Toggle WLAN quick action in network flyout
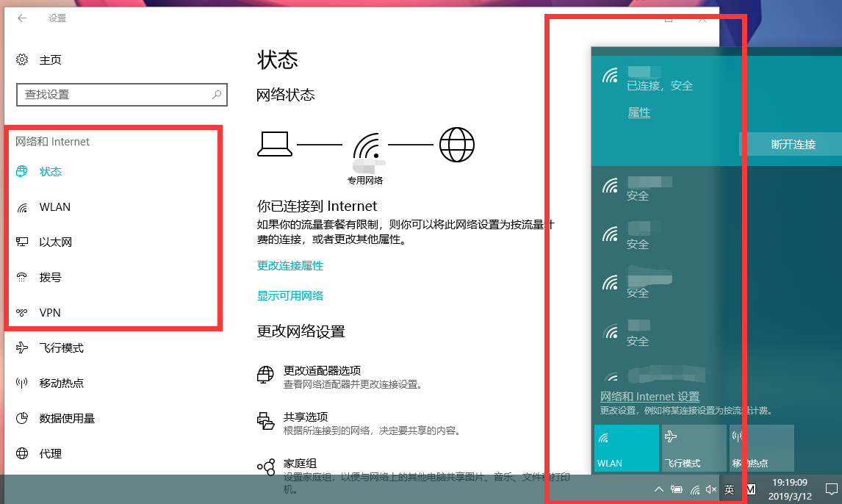Viewport: 842px width, 504px height. (x=626, y=447)
